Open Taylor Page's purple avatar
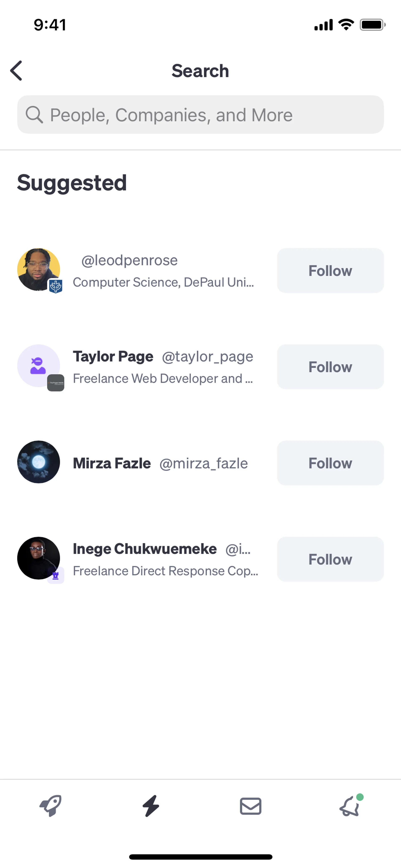401x868 pixels. tap(38, 365)
